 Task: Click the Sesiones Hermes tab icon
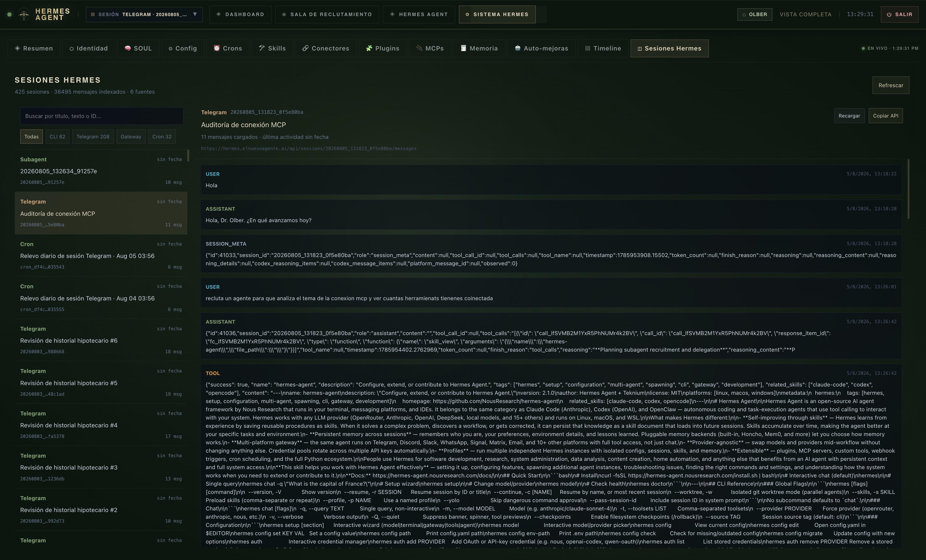[640, 48]
